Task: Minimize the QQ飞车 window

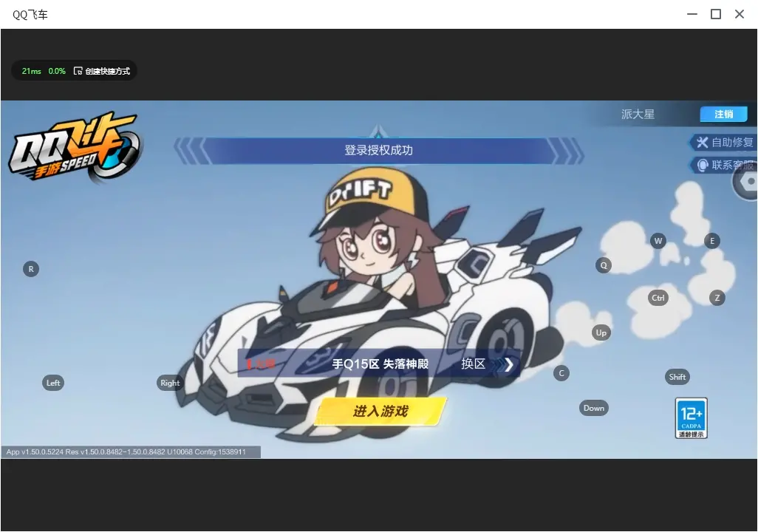Action: click(692, 15)
